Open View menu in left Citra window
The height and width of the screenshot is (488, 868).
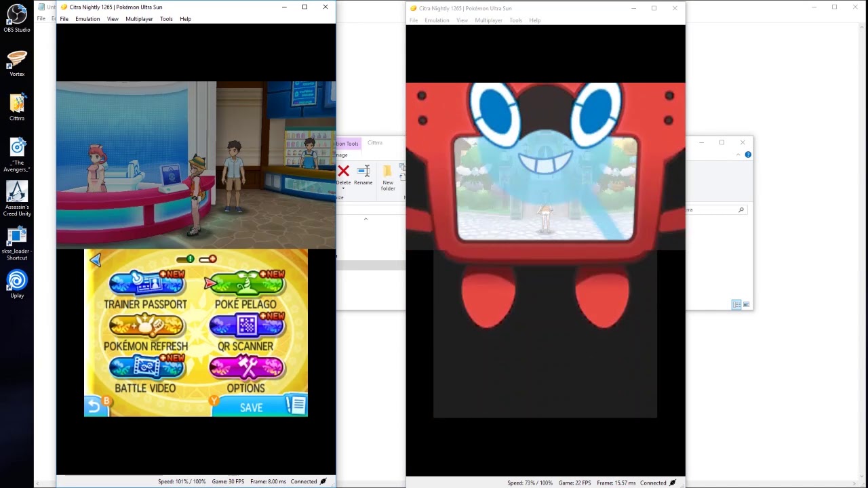pyautogui.click(x=113, y=19)
